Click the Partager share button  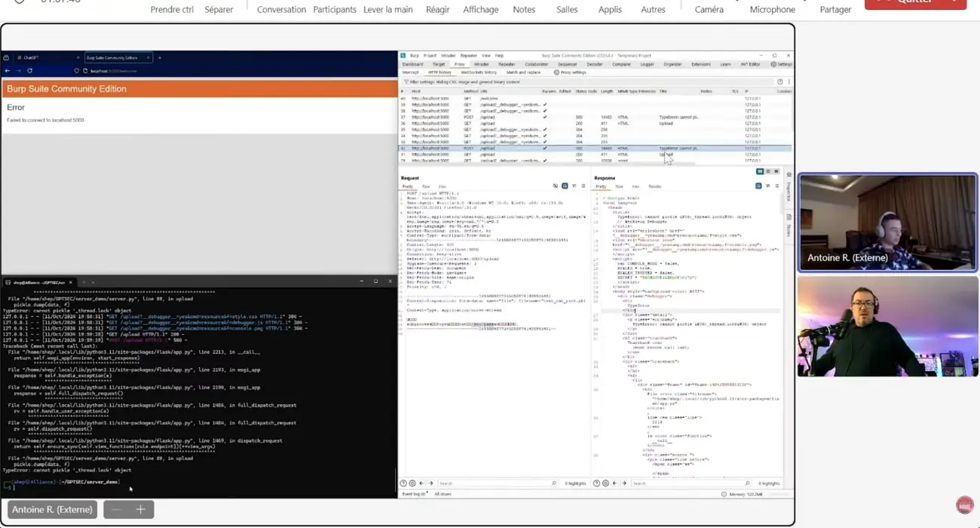point(835,10)
